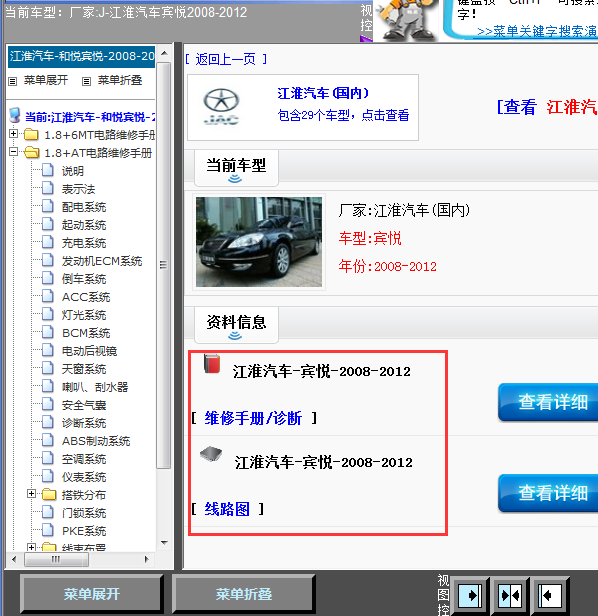Click horizontal scroll left arrow
The height and width of the screenshot is (616, 598).
click(15, 559)
